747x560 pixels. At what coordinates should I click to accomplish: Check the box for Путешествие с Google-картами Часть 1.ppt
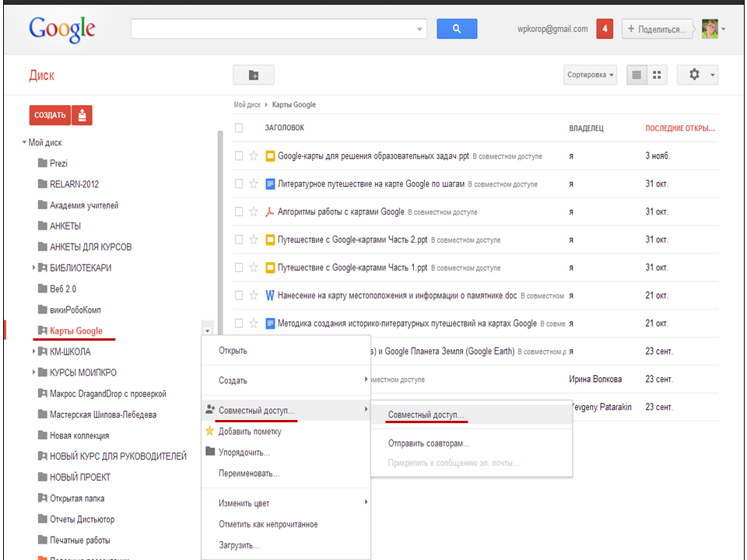click(239, 268)
